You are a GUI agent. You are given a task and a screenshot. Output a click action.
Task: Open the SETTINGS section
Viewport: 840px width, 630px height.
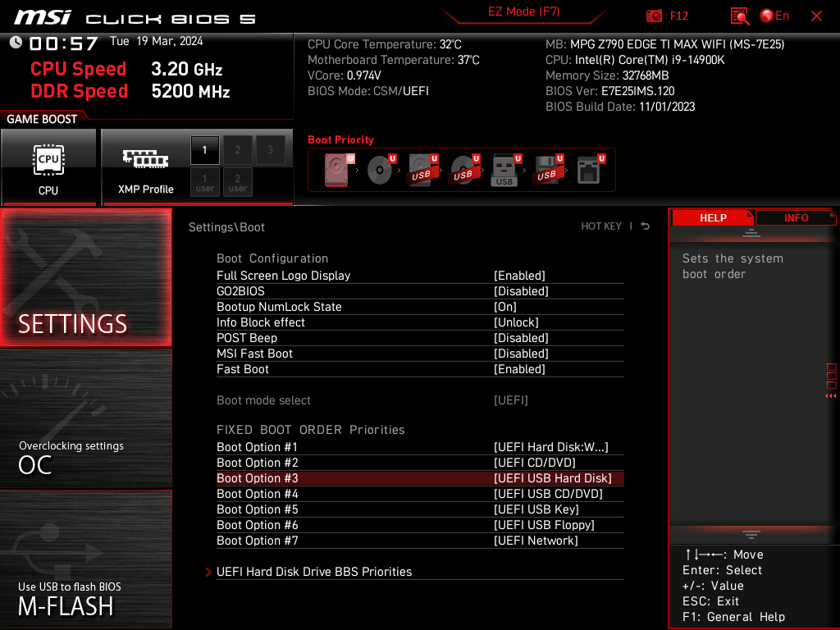(x=85, y=277)
